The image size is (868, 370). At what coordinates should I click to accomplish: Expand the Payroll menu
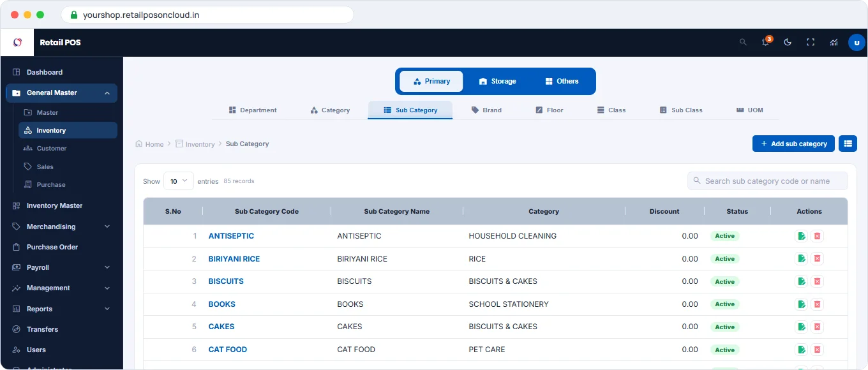pos(61,267)
